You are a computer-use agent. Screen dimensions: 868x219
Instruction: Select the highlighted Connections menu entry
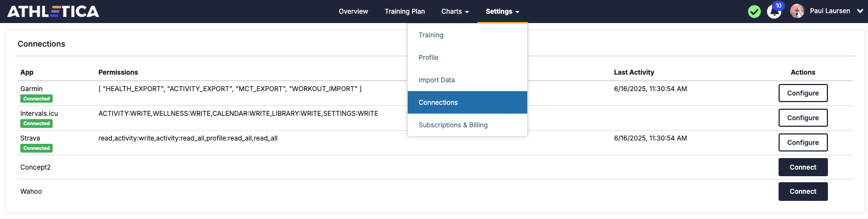(x=467, y=103)
